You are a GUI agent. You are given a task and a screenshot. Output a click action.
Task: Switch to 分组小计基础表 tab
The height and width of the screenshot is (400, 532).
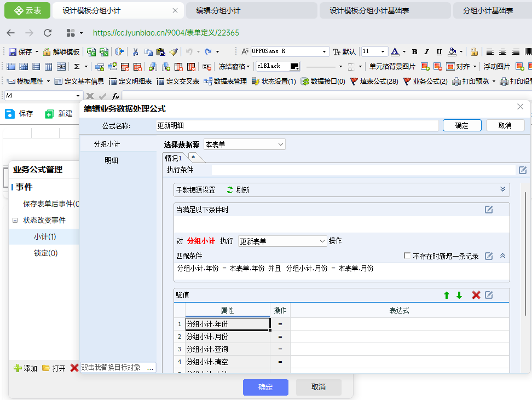tap(492, 10)
